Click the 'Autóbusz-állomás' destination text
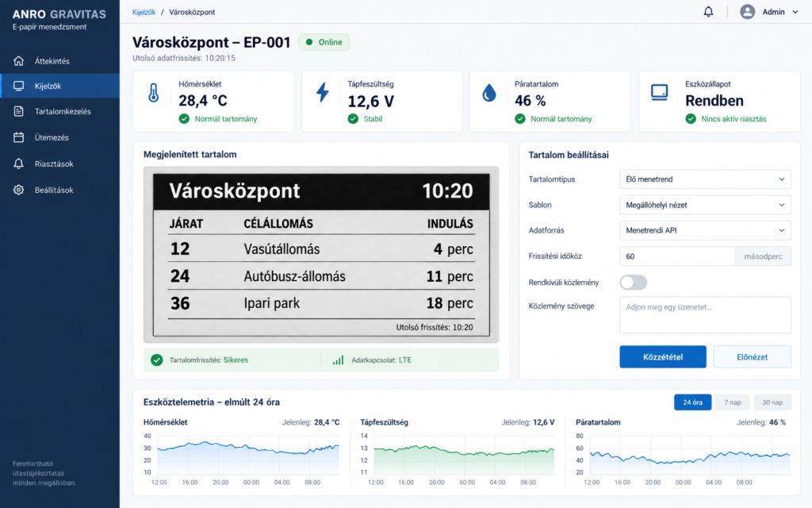Image resolution: width=812 pixels, height=508 pixels. [x=294, y=276]
